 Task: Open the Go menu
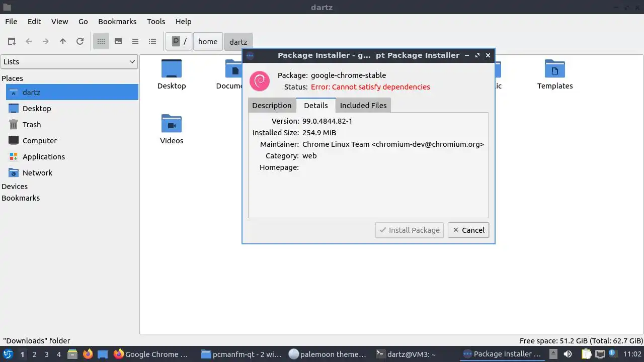(83, 21)
